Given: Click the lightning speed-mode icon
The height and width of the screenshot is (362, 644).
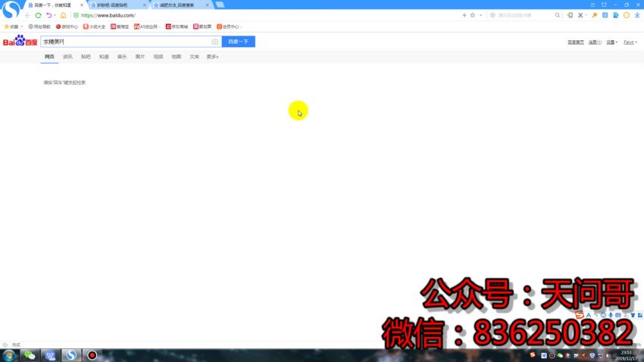Looking at the screenshot, I should [464, 16].
